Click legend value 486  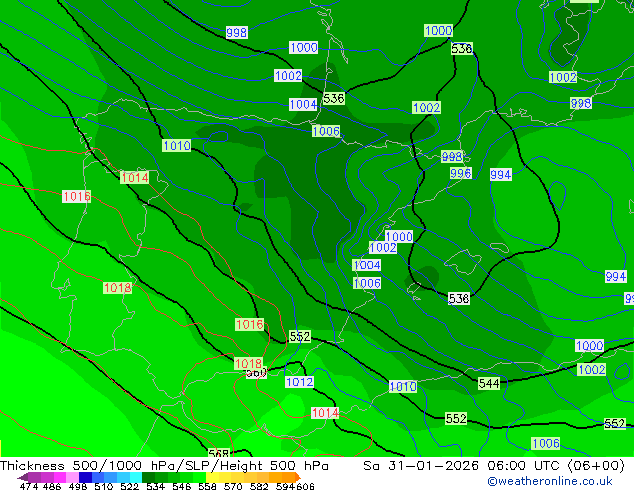click(51, 486)
